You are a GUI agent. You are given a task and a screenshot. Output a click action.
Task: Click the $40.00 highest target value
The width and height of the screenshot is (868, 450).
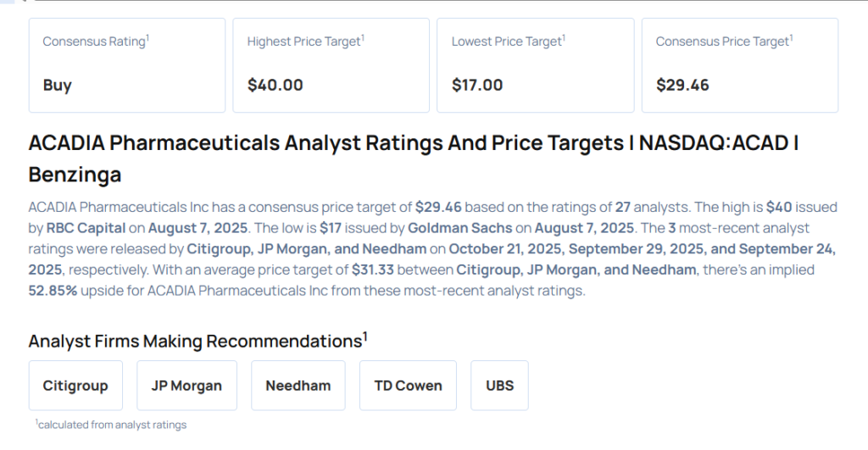tap(275, 85)
